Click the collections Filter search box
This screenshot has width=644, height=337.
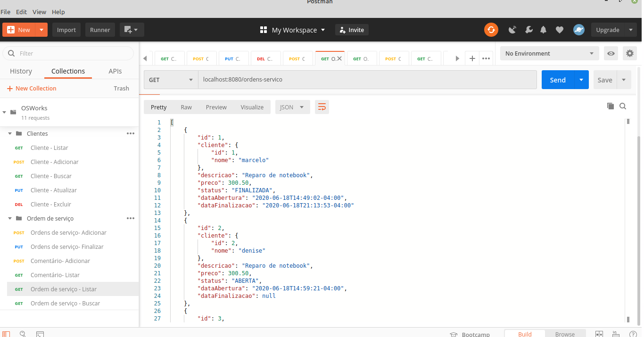click(x=68, y=53)
